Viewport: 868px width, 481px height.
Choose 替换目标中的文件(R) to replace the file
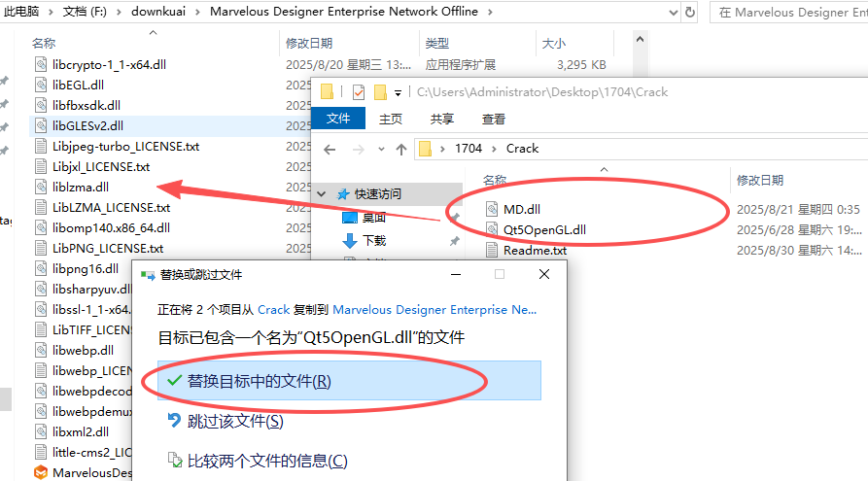coord(349,381)
